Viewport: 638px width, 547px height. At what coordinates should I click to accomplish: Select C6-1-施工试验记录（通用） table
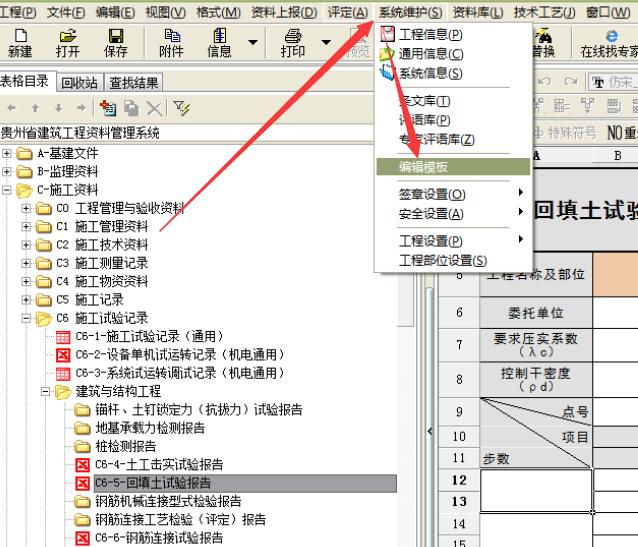(x=150, y=336)
